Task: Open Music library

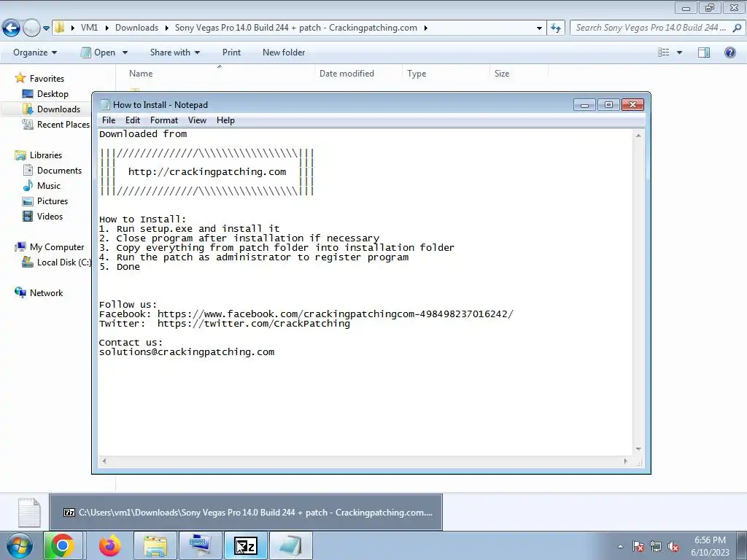Action: click(x=42, y=186)
